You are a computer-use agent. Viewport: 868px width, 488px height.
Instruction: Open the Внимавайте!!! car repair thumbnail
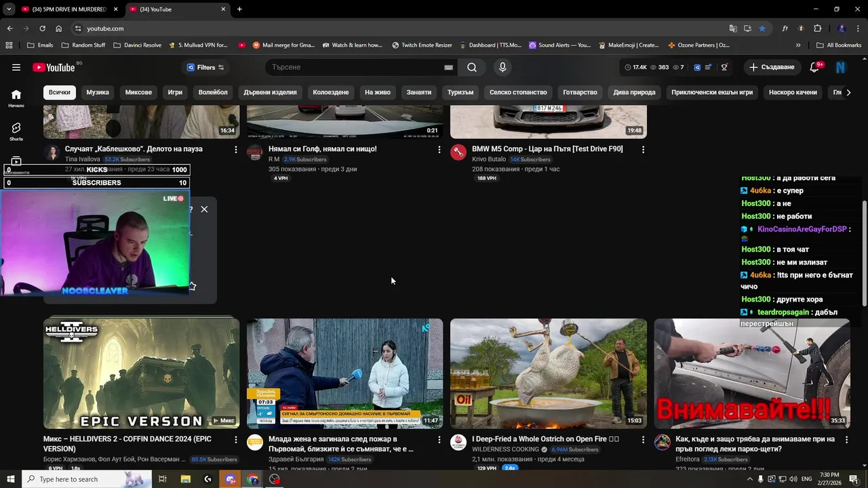click(x=751, y=373)
